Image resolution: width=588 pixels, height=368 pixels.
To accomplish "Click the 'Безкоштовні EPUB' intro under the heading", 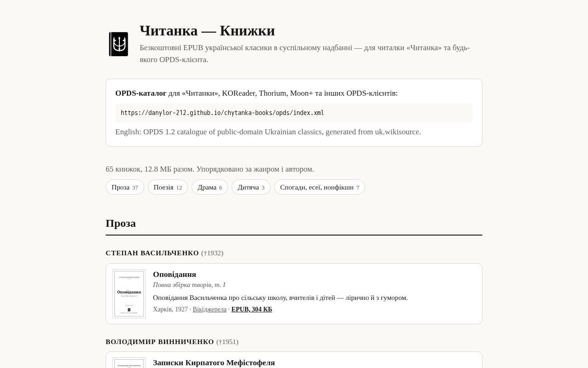I will [x=305, y=53].
